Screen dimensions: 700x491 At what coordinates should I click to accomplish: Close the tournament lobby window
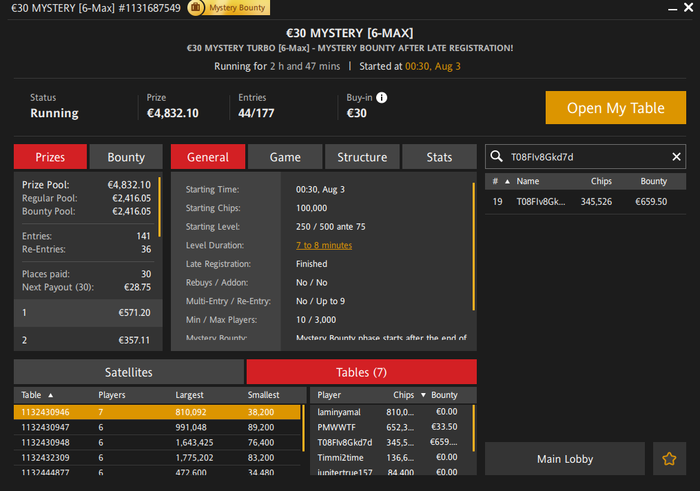(685, 8)
